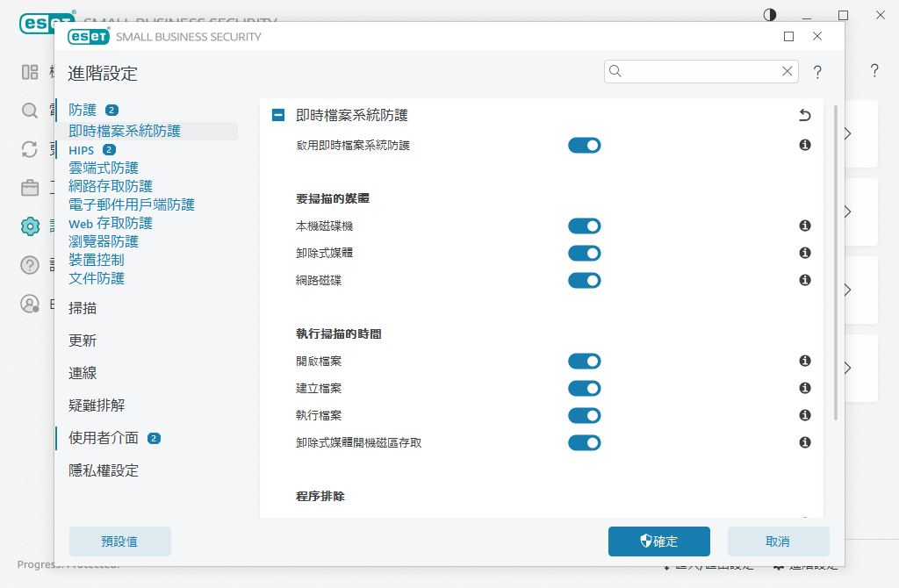Collapse the 即時檔案系統防護 section
The width and height of the screenshot is (899, 588).
[277, 115]
